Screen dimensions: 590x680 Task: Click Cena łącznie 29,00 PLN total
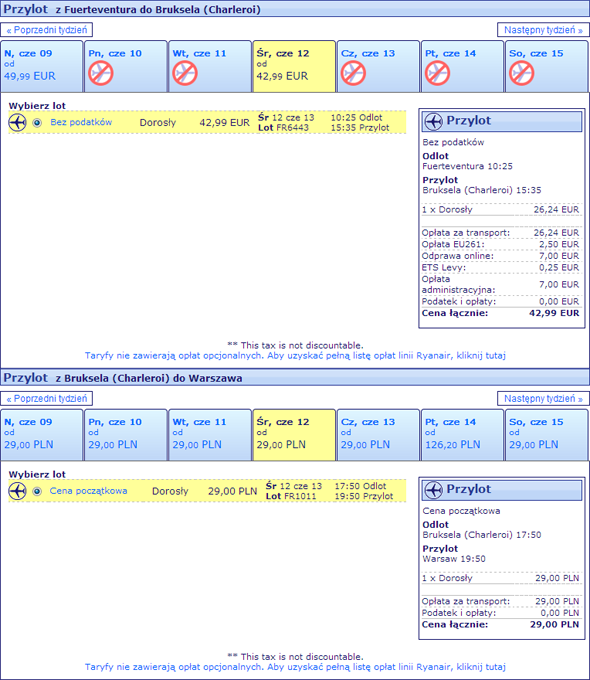501,624
